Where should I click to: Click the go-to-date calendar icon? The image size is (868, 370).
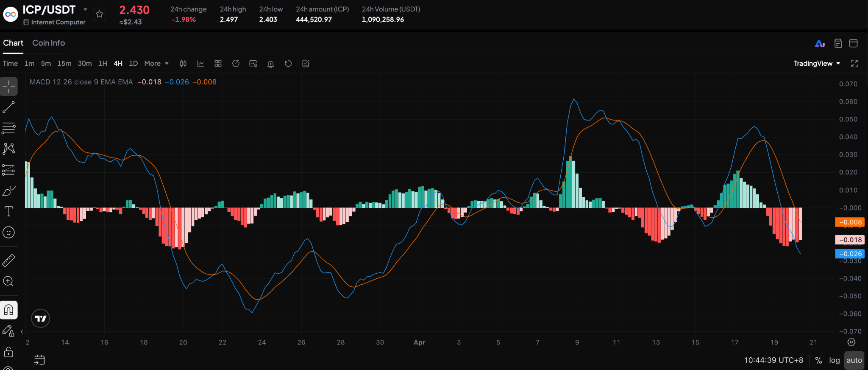point(39,360)
